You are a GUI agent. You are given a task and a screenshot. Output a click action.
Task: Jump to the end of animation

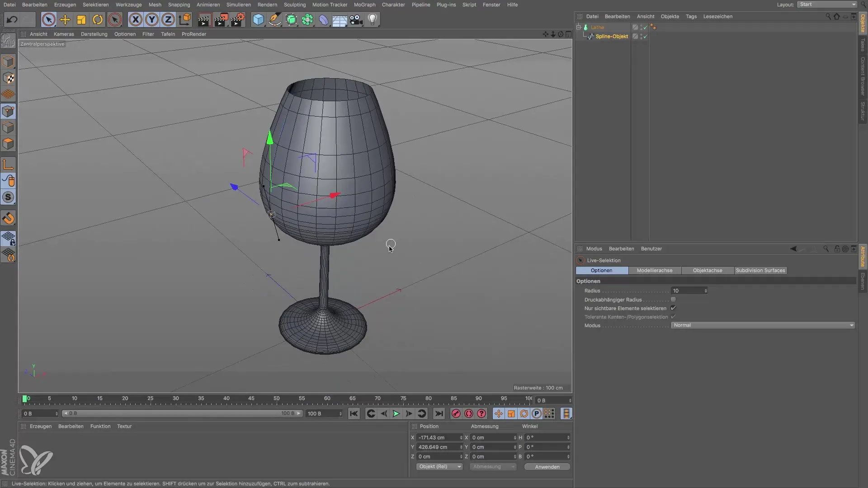(439, 414)
